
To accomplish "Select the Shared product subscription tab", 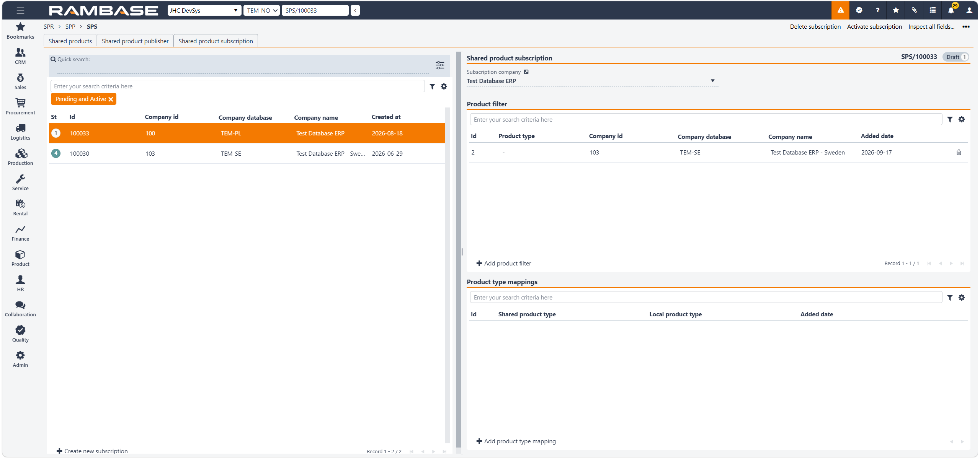I will point(216,41).
